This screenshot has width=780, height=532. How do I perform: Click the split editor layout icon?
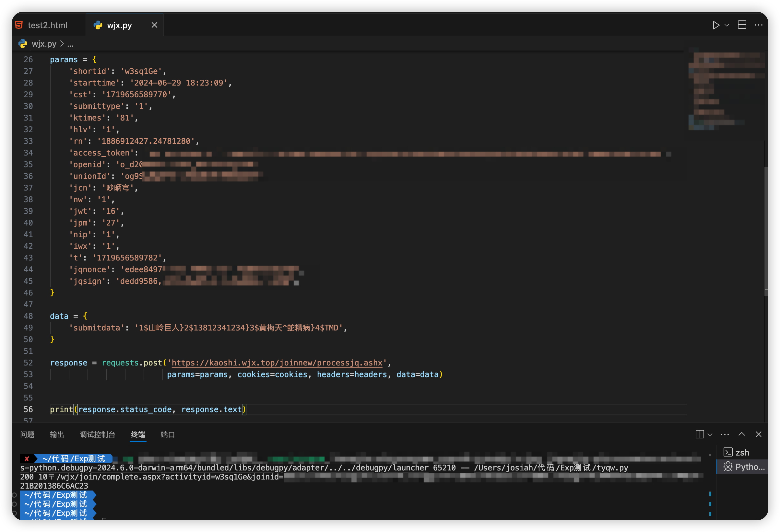[x=742, y=25]
